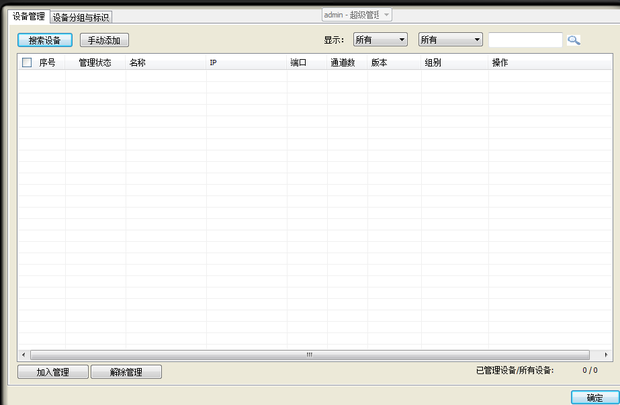The height and width of the screenshot is (405, 620).
Task: Open the second 所有 filter dropdown
Action: (450, 40)
